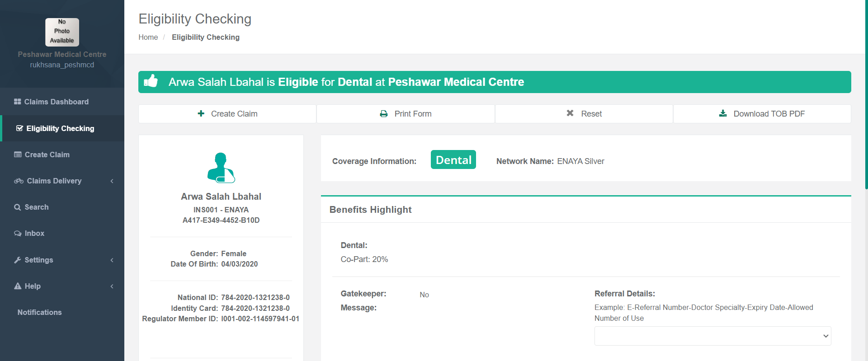Click the green Dental coverage badge
This screenshot has height=361, width=868.
click(453, 160)
